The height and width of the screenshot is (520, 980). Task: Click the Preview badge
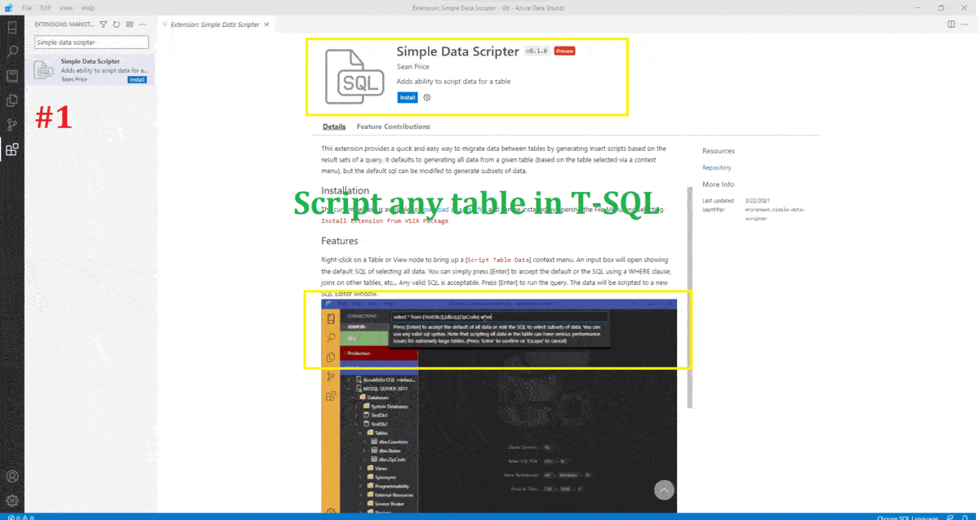click(564, 51)
